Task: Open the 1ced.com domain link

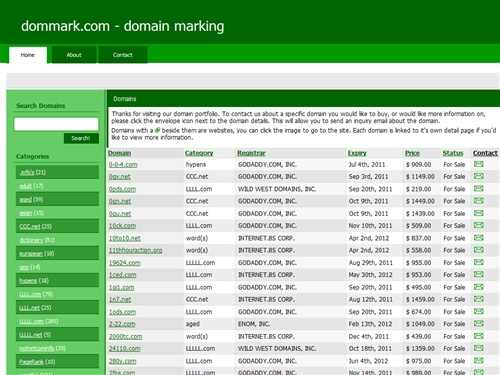Action: tap(122, 275)
